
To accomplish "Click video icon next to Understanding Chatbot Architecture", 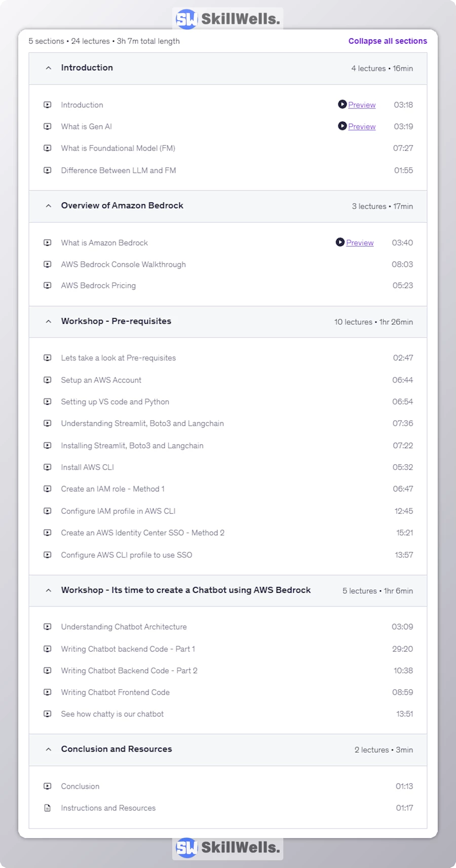I will pyautogui.click(x=48, y=627).
